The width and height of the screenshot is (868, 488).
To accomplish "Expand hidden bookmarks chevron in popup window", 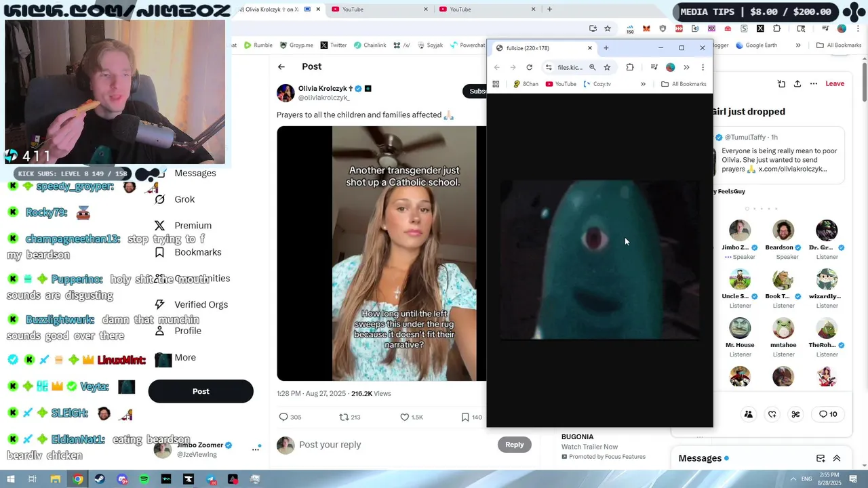I will (643, 84).
